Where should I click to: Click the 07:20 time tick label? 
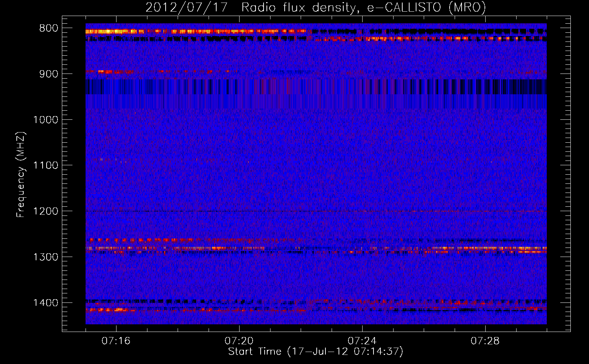coord(239,341)
